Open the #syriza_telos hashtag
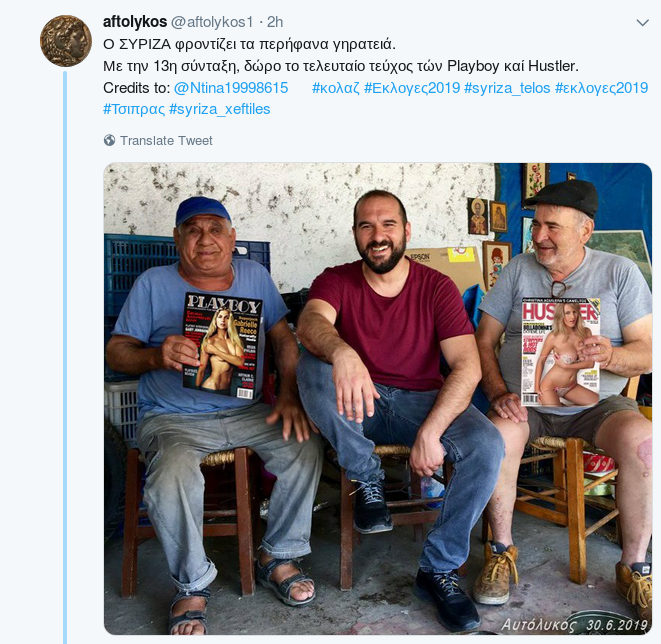Screen dimensions: 661x644 507,88
